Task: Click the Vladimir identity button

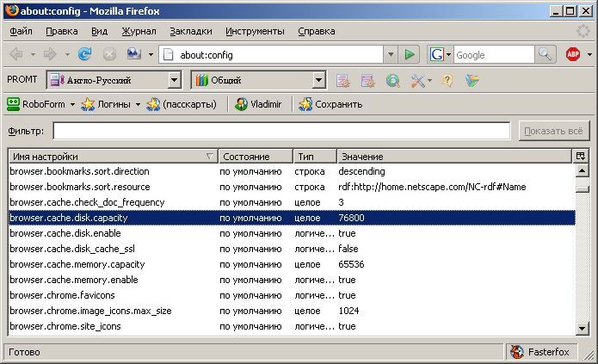Action: [x=258, y=104]
